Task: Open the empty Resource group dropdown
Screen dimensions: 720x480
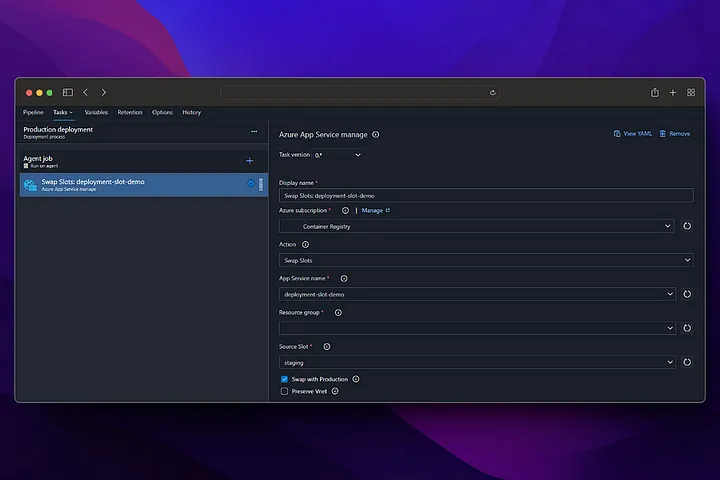Action: (x=477, y=328)
